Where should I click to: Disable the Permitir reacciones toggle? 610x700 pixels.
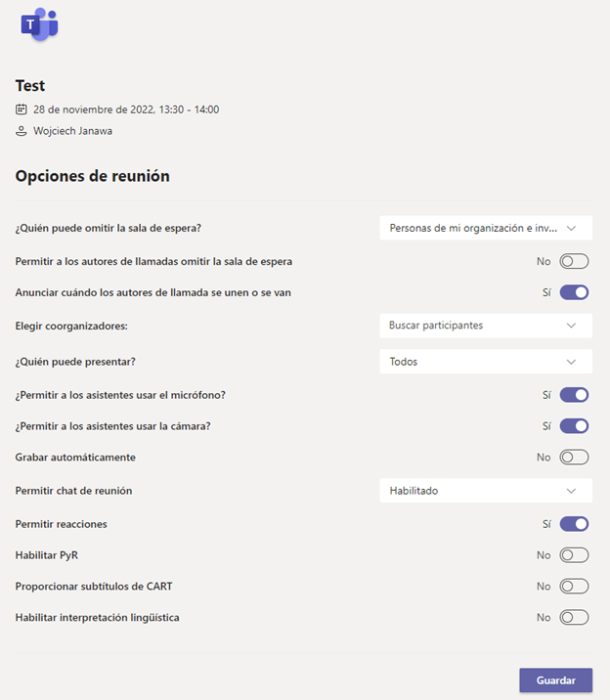click(x=574, y=524)
